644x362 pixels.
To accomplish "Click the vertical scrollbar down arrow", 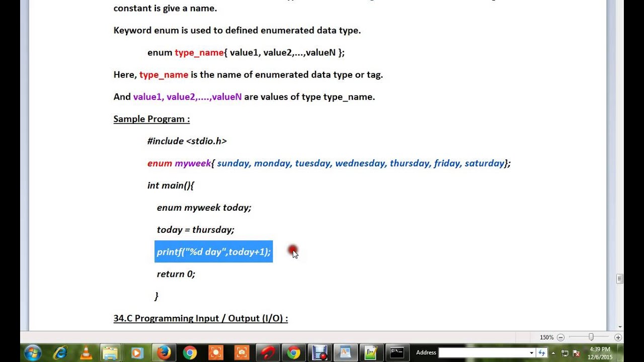I will coord(620,327).
